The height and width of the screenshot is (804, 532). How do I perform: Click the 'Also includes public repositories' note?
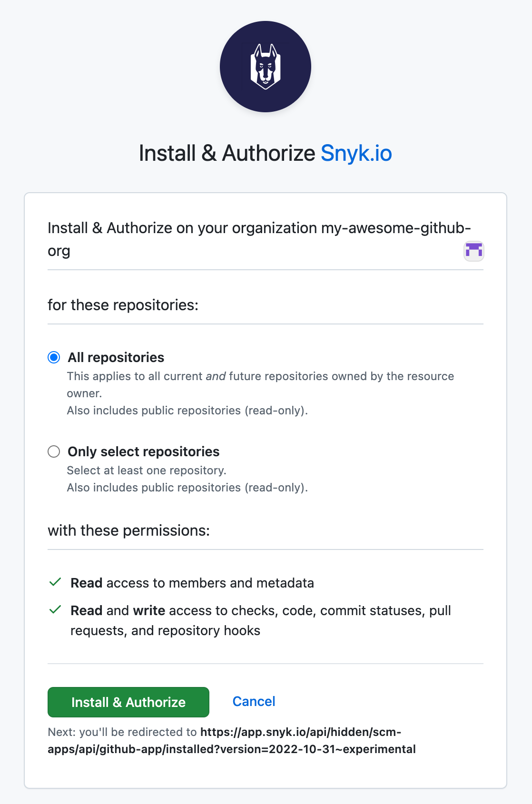[188, 410]
